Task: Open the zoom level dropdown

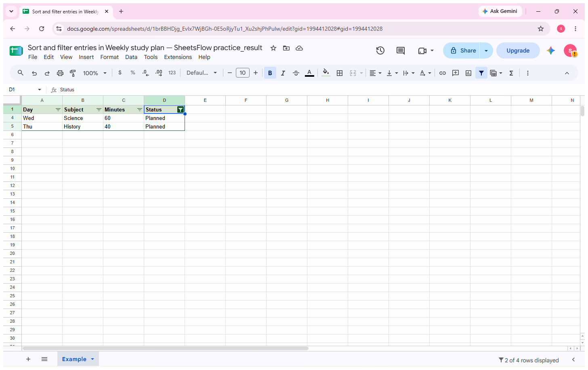Action: (x=95, y=73)
